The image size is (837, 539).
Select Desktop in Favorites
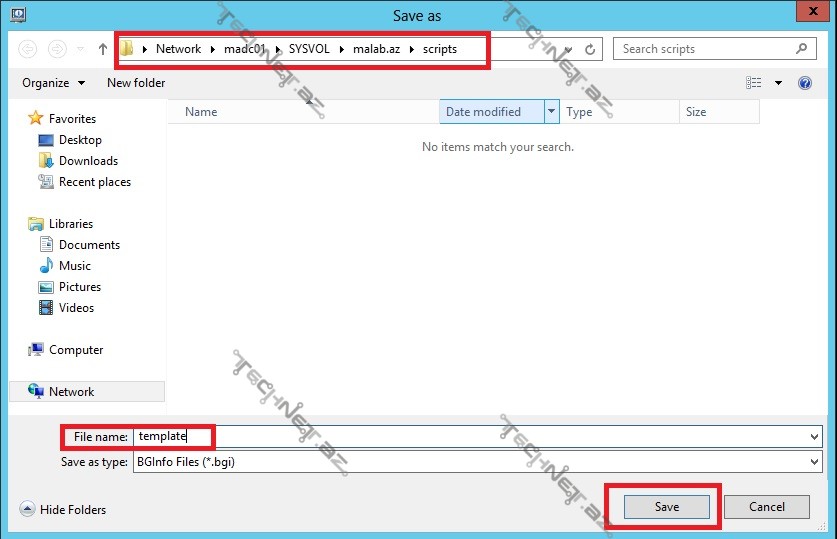[80, 140]
